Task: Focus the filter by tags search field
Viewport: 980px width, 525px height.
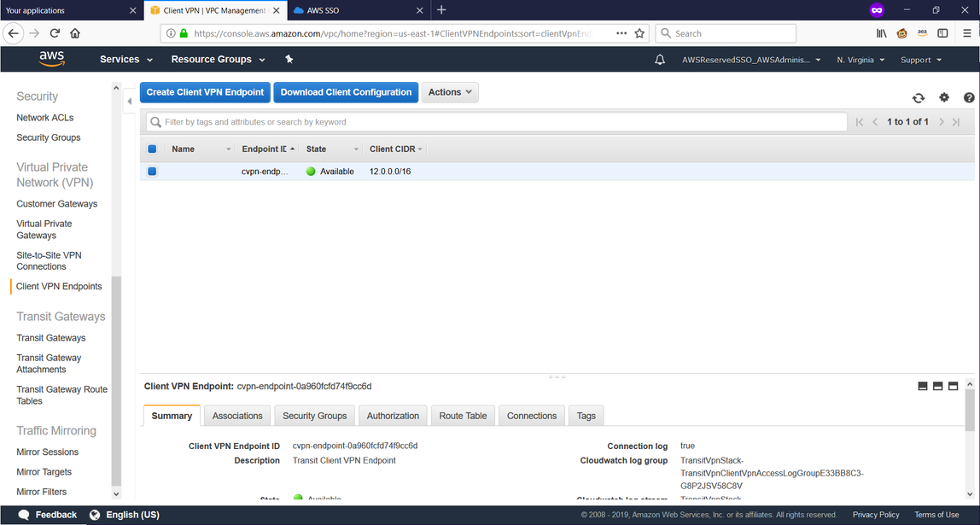Action: coord(497,122)
